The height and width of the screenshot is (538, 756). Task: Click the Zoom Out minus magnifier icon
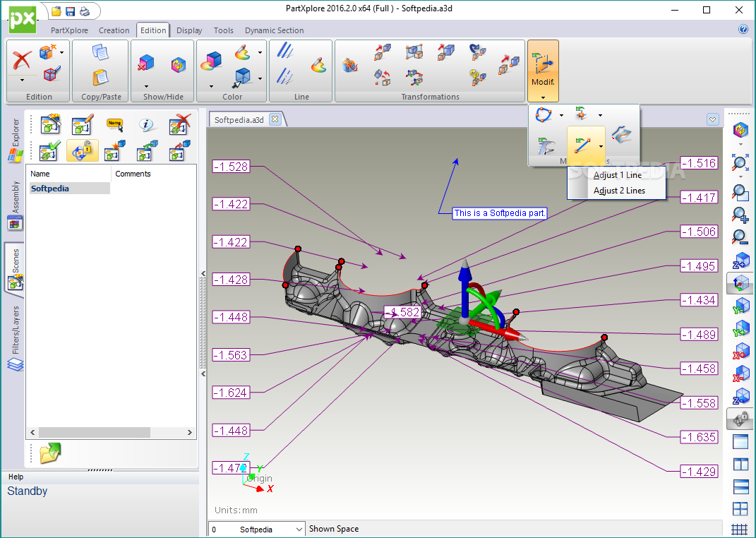(740, 237)
